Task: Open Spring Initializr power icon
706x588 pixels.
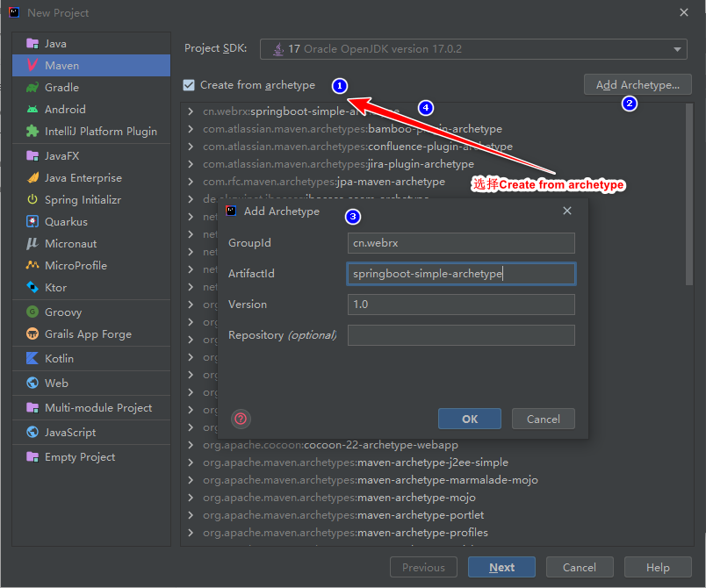Action: [x=32, y=200]
